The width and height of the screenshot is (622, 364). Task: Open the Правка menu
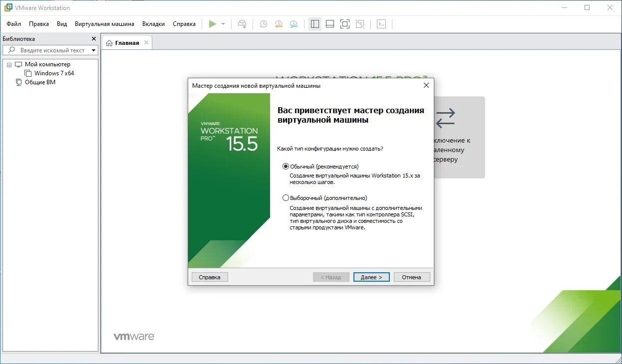pos(39,24)
